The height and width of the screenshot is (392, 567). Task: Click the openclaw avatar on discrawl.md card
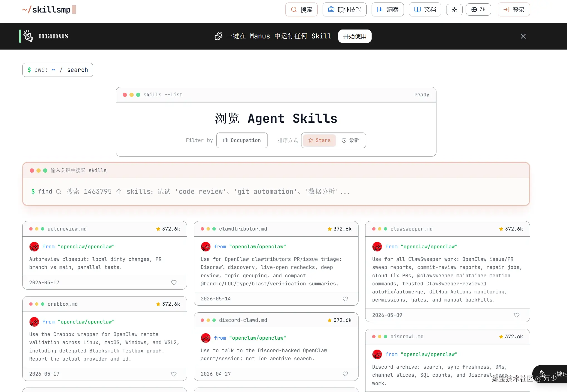(377, 354)
